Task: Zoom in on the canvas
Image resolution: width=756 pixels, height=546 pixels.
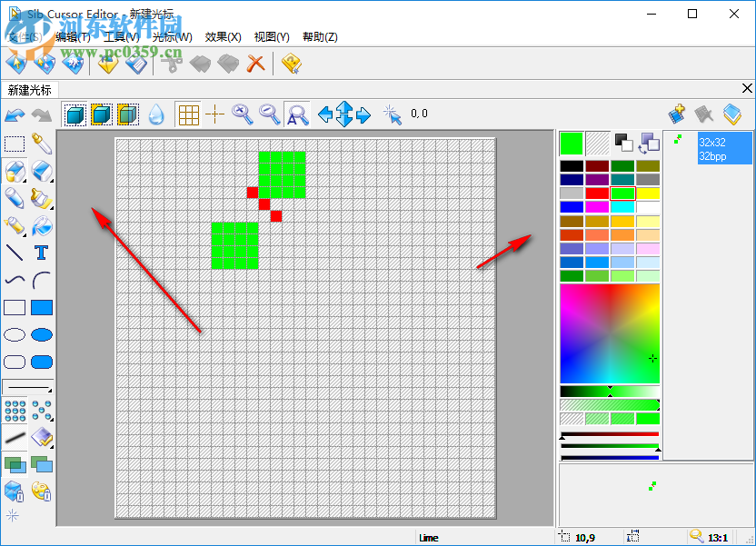Action: pos(241,114)
